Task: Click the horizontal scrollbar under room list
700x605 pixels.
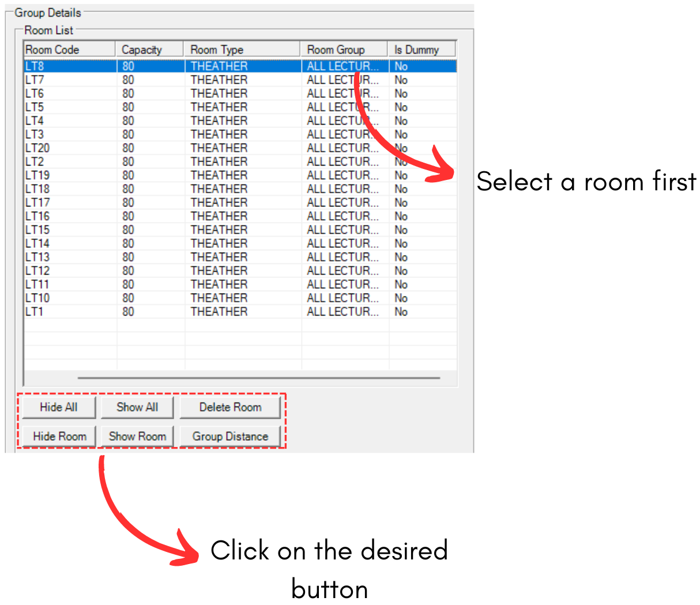Action: coord(258,378)
